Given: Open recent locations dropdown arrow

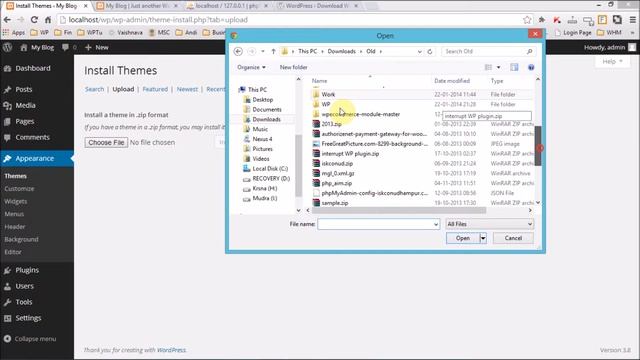Looking at the screenshot, I should pos(263,51).
